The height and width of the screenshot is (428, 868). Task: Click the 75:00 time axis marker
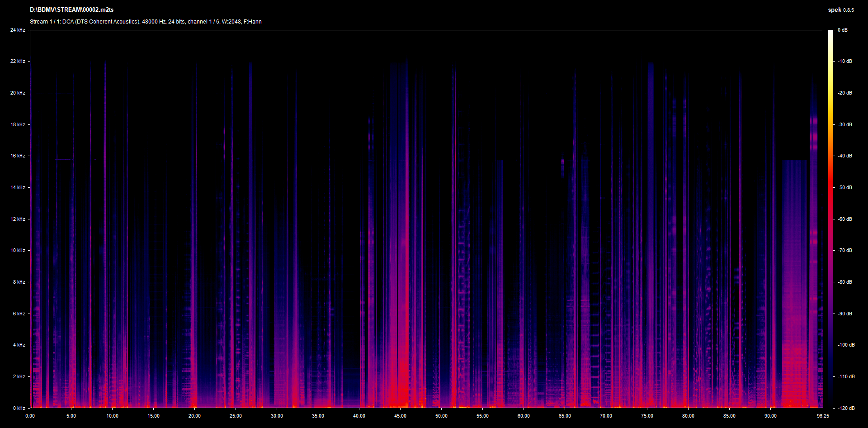point(647,416)
